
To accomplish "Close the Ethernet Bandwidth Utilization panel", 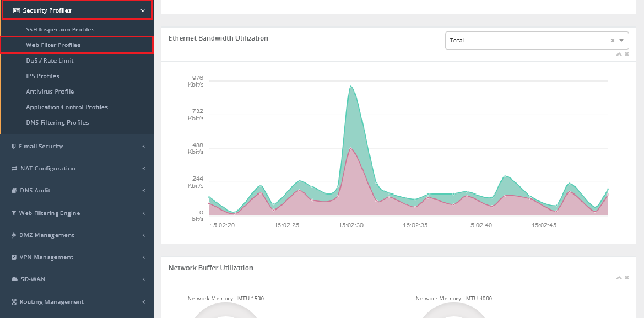I will [626, 54].
